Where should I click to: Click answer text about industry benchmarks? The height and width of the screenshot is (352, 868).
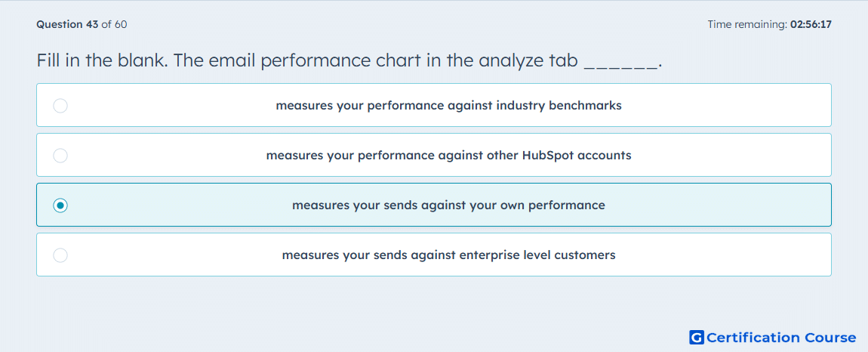tap(448, 105)
